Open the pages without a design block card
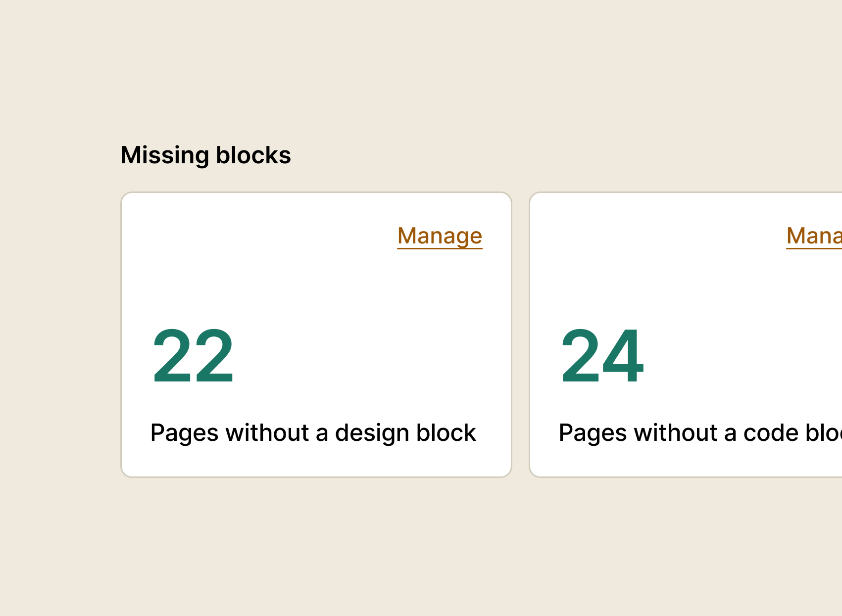Viewport: 842px width, 616px height. (x=316, y=334)
